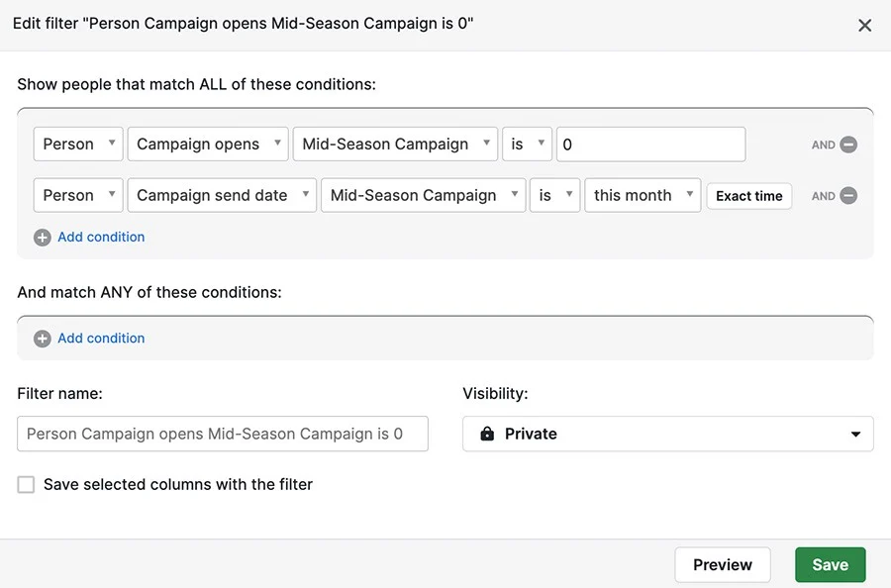Click the campaign opens value field showing 0
The height and width of the screenshot is (588, 891).
click(x=650, y=145)
